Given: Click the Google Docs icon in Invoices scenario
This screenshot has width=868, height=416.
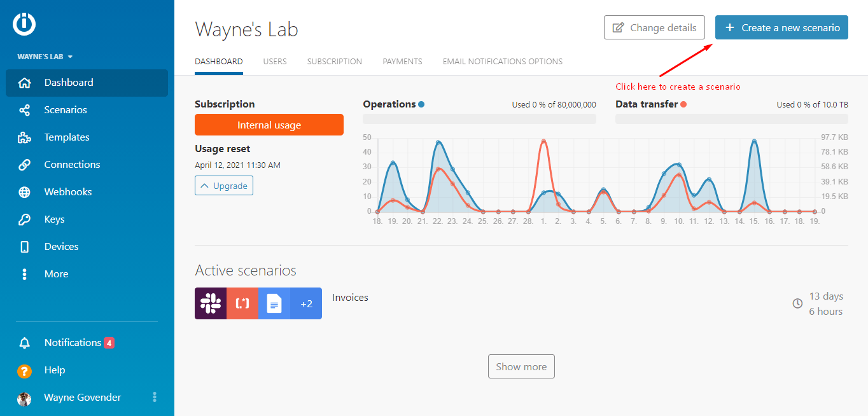Looking at the screenshot, I should click(x=274, y=303).
